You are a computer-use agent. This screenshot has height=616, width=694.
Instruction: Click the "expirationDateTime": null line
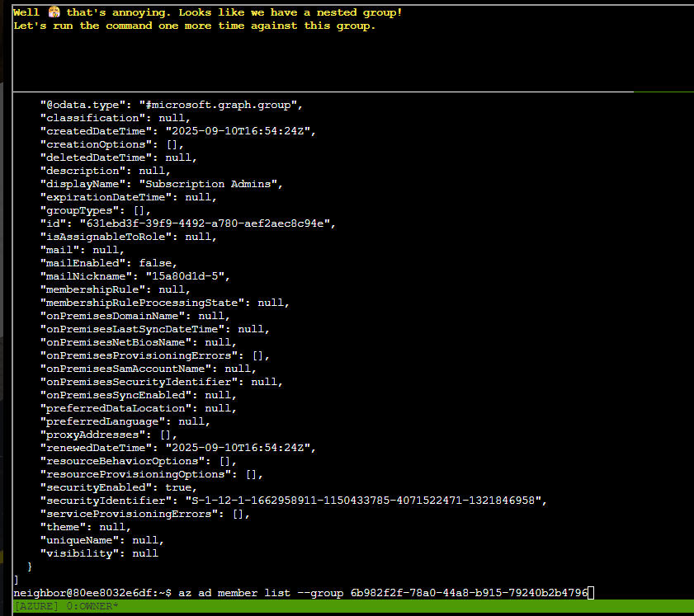click(129, 197)
